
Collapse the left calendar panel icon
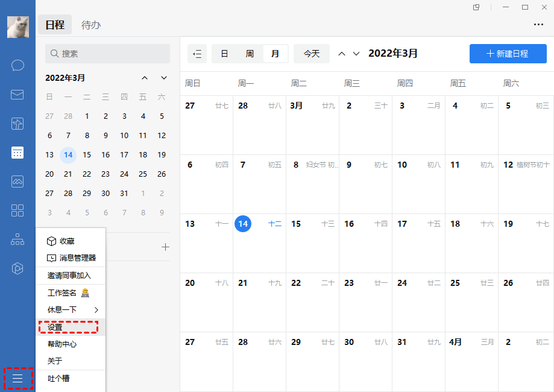click(197, 54)
